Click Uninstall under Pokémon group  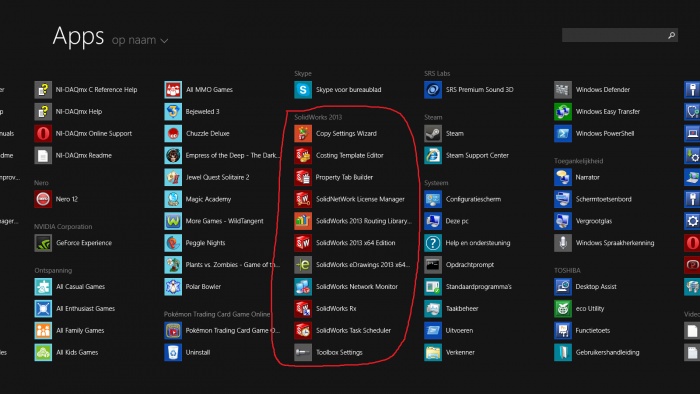tap(188, 352)
